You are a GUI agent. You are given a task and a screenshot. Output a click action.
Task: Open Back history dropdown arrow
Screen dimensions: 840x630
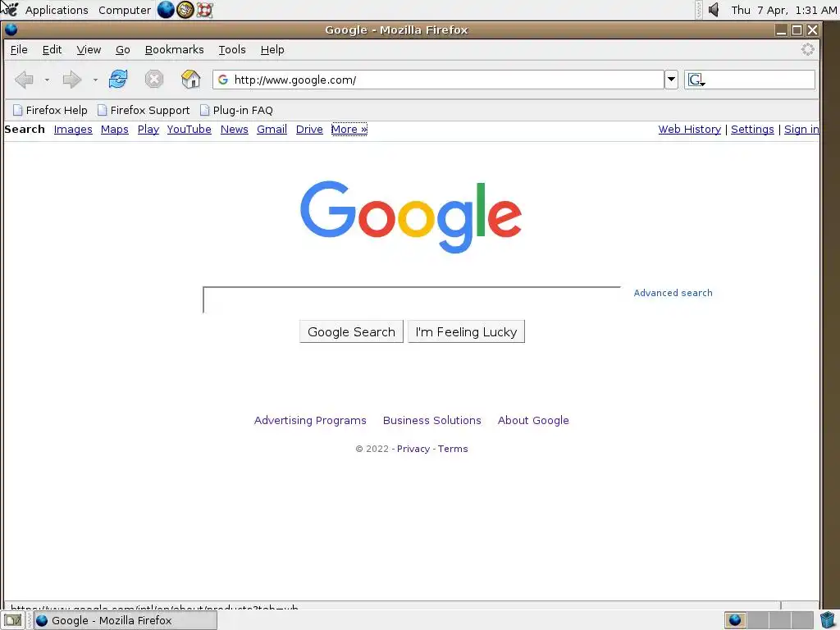point(47,80)
